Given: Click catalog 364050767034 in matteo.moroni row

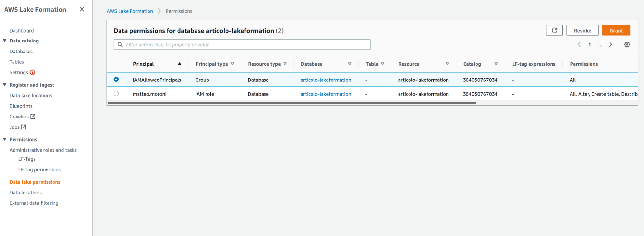Looking at the screenshot, I should 480,94.
